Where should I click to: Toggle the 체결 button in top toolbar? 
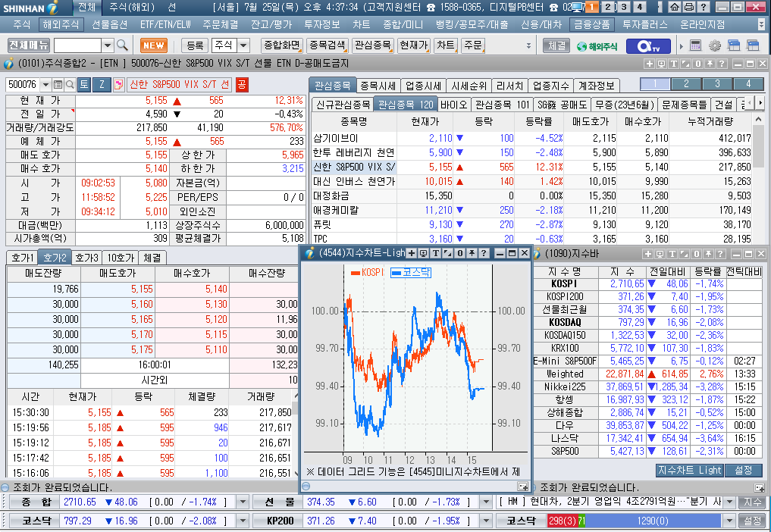[x=556, y=45]
